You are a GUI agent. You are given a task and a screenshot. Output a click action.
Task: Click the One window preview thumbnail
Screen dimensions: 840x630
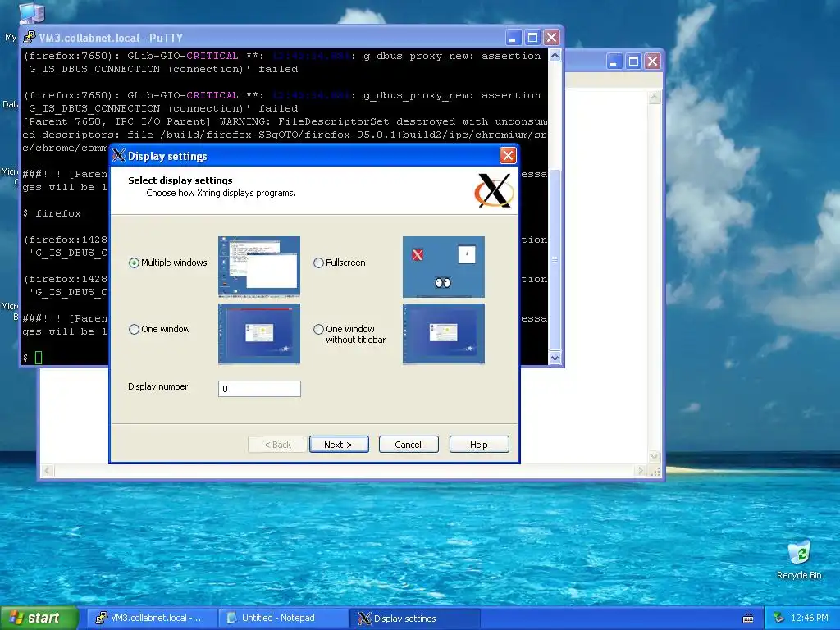[259, 334]
